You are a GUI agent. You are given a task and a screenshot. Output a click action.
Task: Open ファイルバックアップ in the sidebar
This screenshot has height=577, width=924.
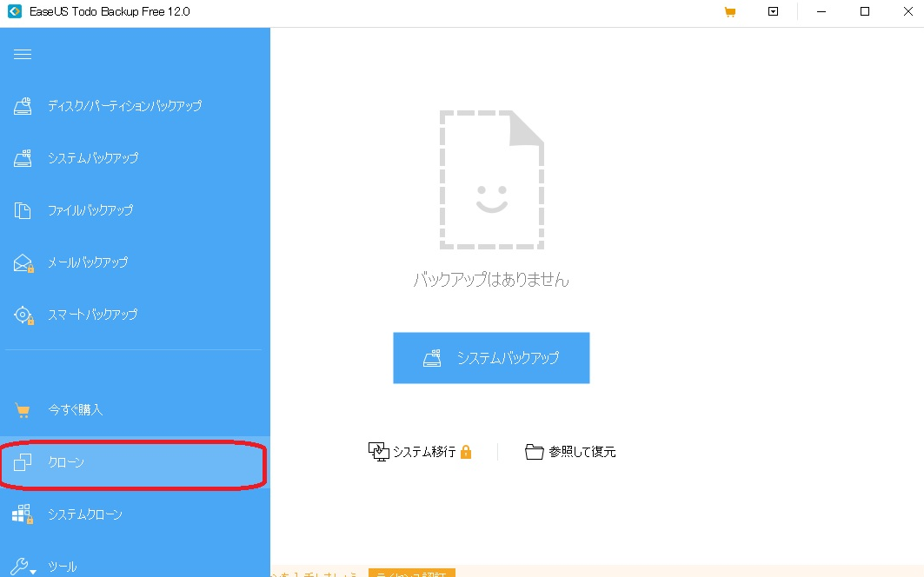(x=135, y=210)
